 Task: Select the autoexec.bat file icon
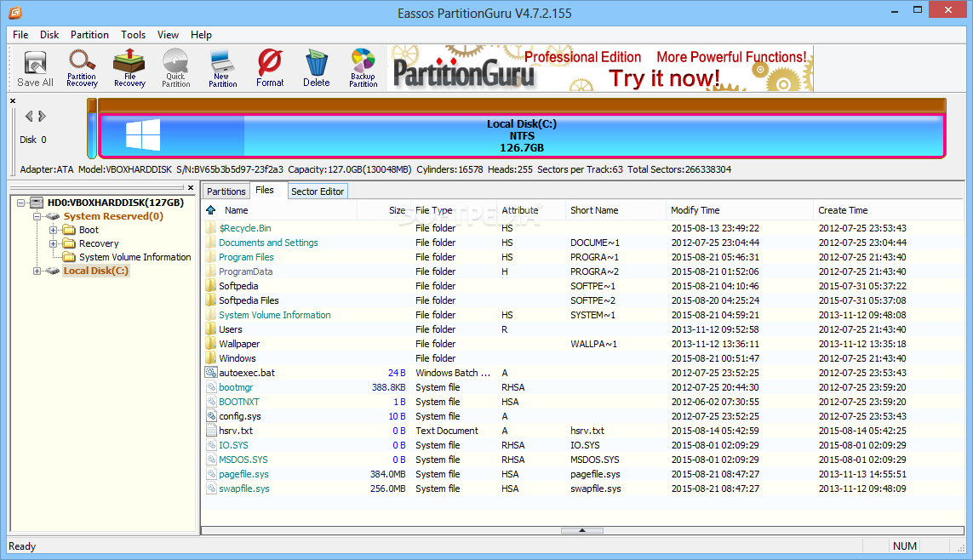(x=211, y=373)
